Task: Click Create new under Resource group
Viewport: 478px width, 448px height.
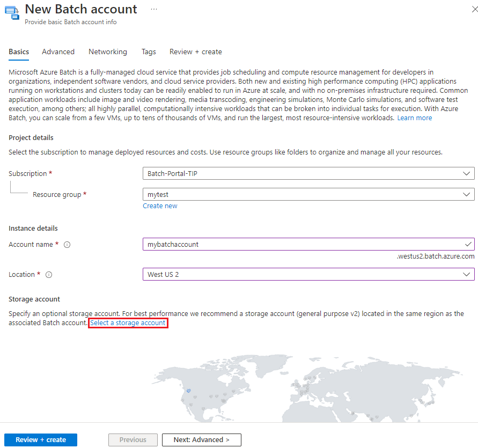Action: tap(160, 205)
